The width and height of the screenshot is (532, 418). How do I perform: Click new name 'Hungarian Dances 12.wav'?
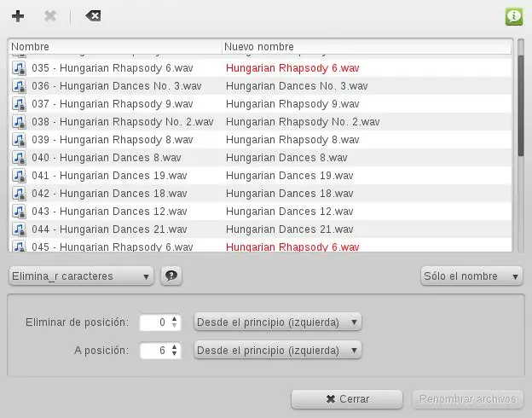click(x=289, y=212)
